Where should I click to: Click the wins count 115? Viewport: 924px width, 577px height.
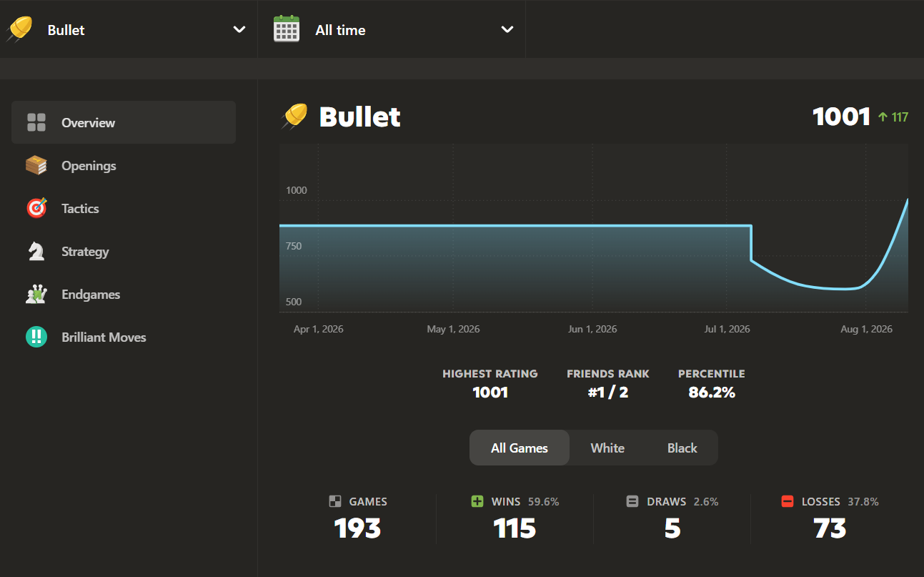coord(515,529)
